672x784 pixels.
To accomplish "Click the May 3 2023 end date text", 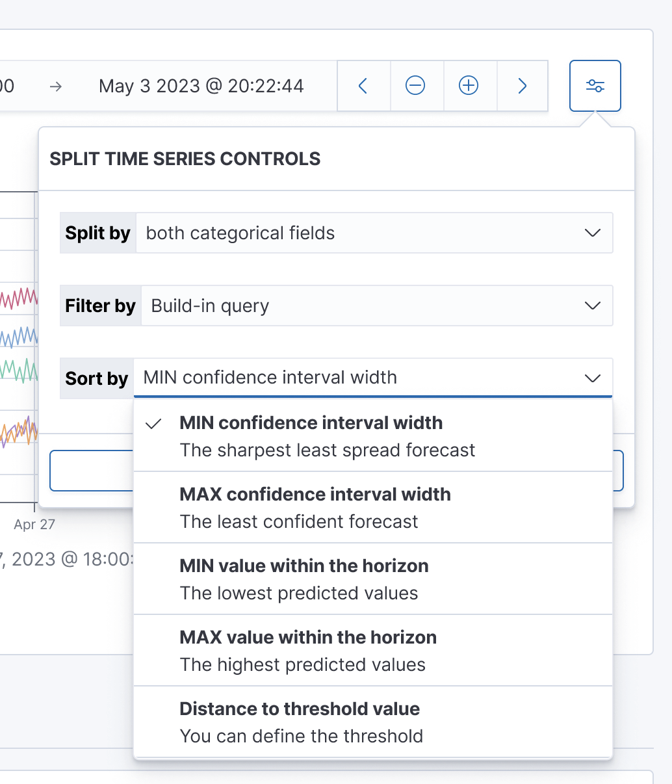I will tap(201, 85).
